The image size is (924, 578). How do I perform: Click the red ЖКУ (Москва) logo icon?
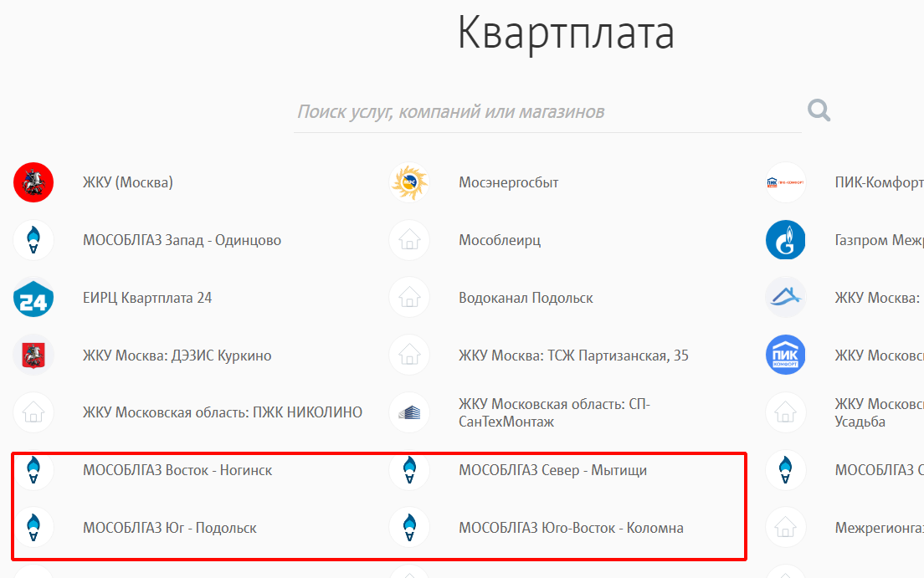pos(33,182)
